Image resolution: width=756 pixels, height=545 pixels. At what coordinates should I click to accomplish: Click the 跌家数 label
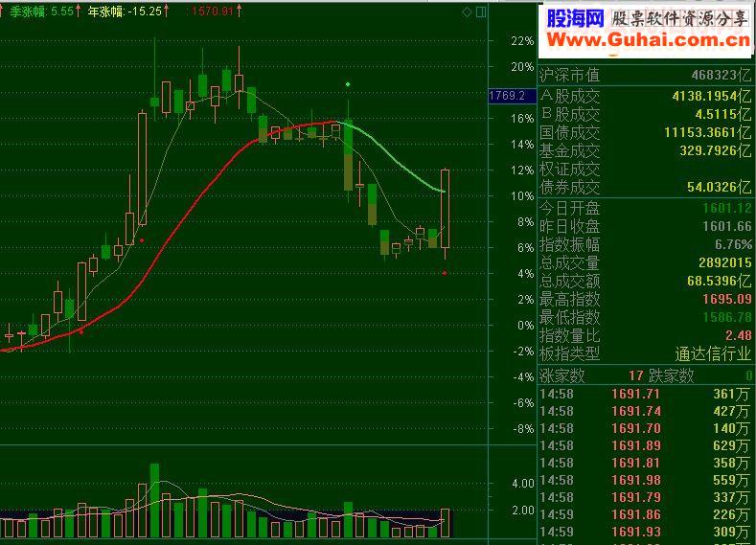(671, 375)
